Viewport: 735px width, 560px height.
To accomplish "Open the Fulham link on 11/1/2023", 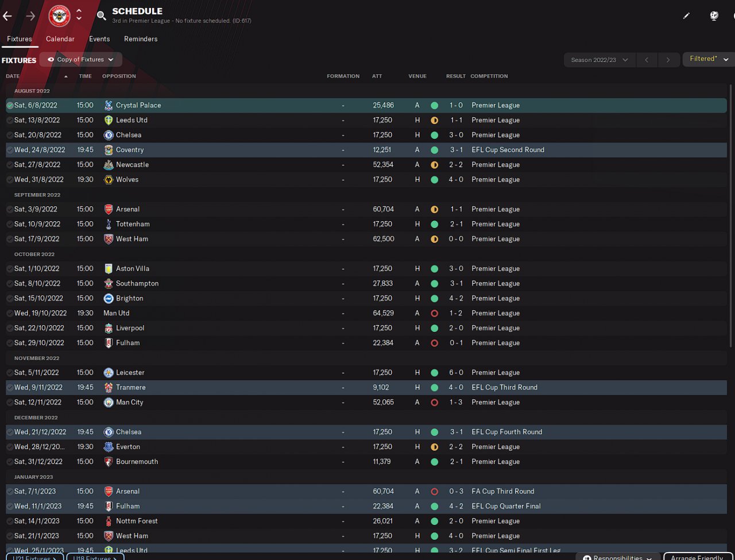I will coord(128,507).
